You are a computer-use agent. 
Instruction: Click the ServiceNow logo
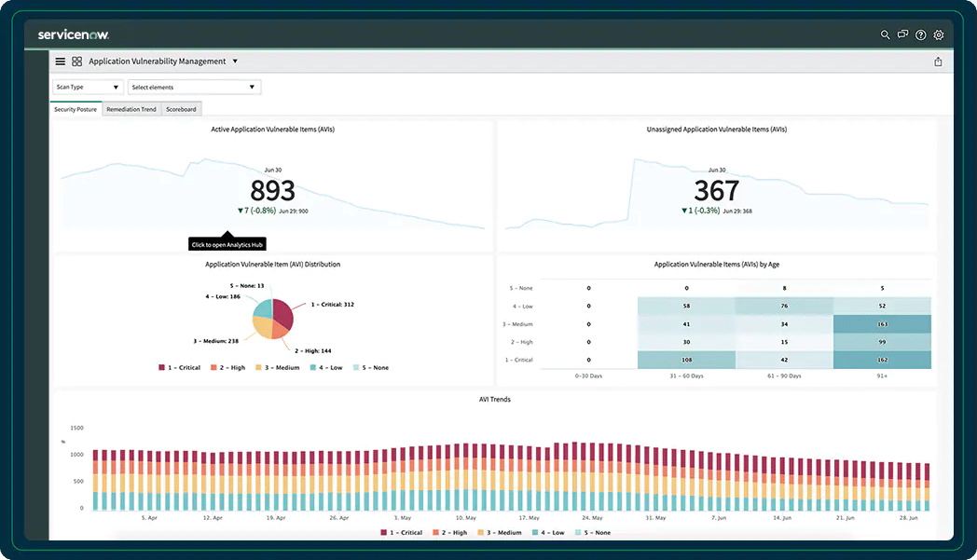click(x=72, y=34)
